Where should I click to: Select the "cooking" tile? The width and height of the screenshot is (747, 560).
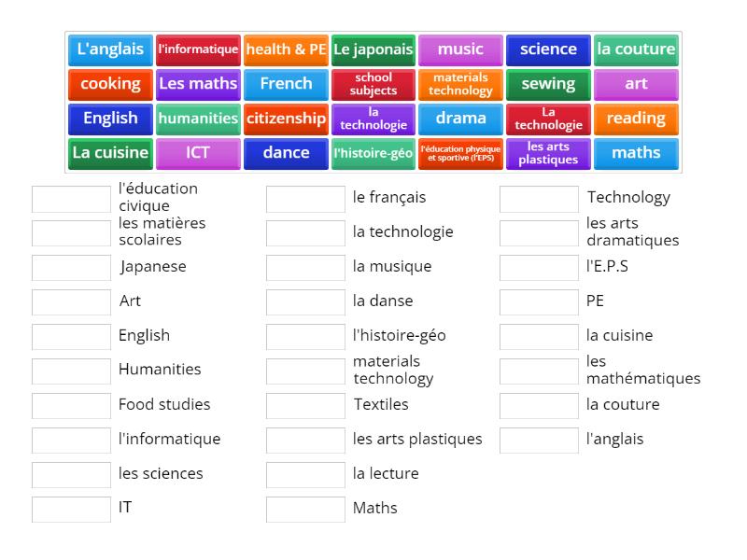coord(109,84)
